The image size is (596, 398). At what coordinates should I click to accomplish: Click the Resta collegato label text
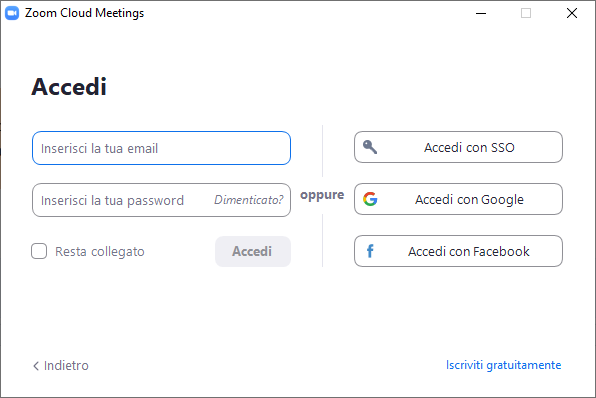point(100,252)
